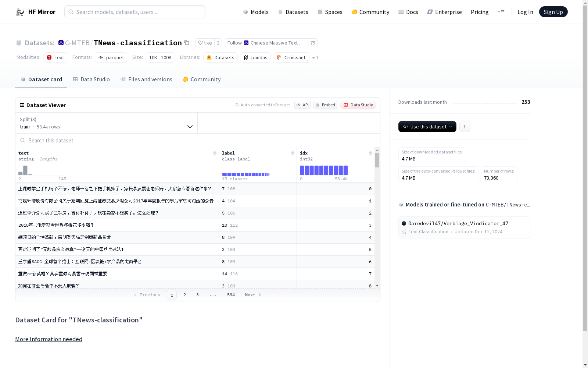Open Data Studio from the viewer header
Image resolution: width=588 pixels, height=368 pixels.
(358, 105)
